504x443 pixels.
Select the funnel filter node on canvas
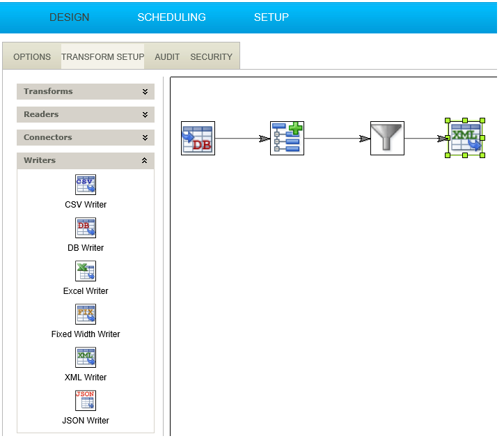pos(387,138)
